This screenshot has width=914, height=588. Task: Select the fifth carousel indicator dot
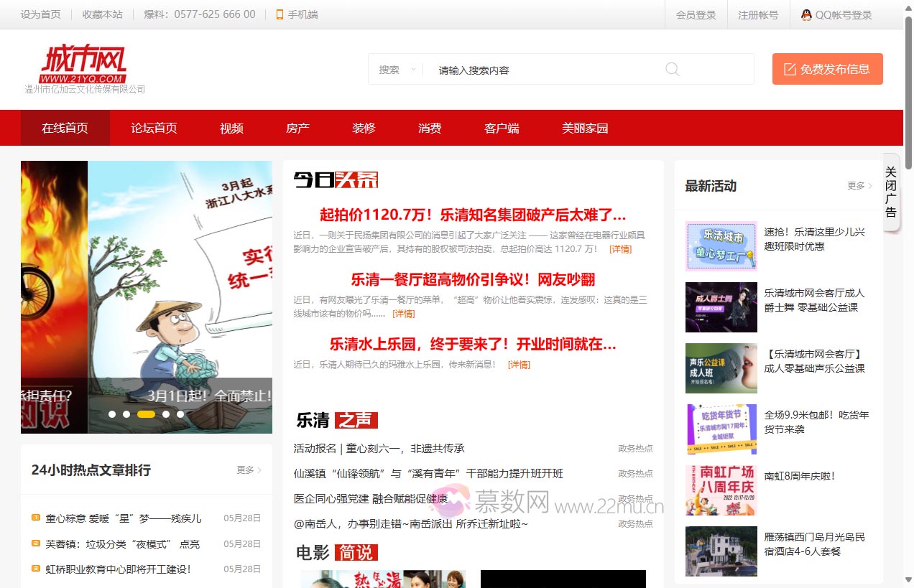tap(180, 414)
